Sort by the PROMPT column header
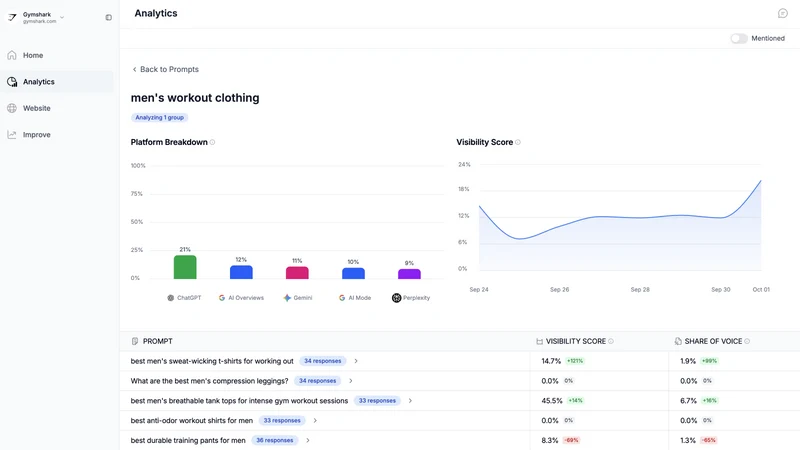 click(158, 341)
